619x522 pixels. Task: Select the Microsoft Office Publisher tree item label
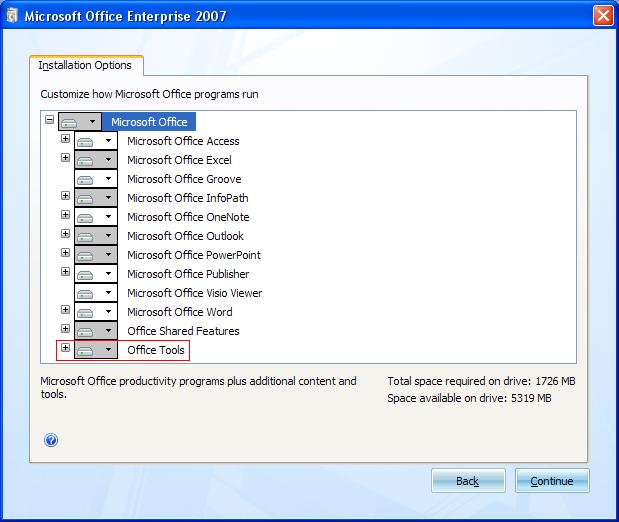188,274
